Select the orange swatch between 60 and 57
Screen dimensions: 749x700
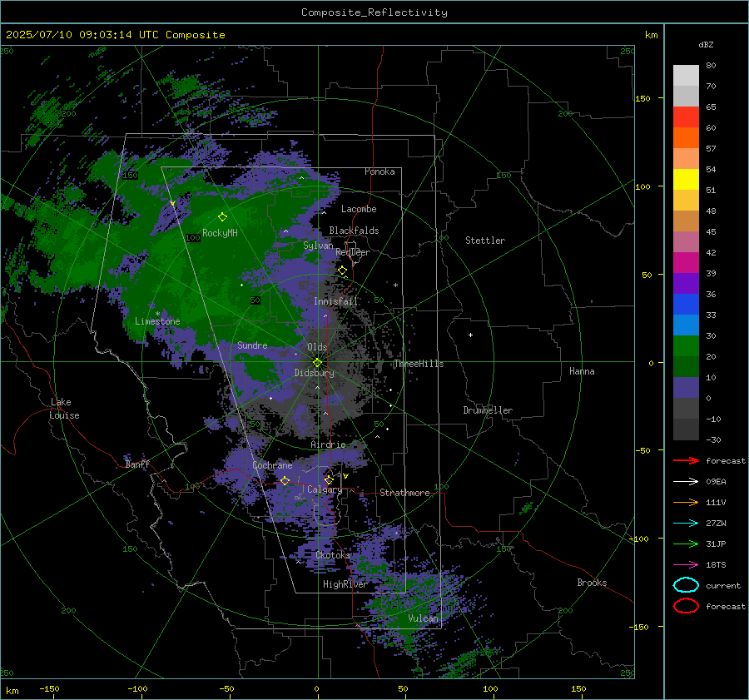click(686, 137)
